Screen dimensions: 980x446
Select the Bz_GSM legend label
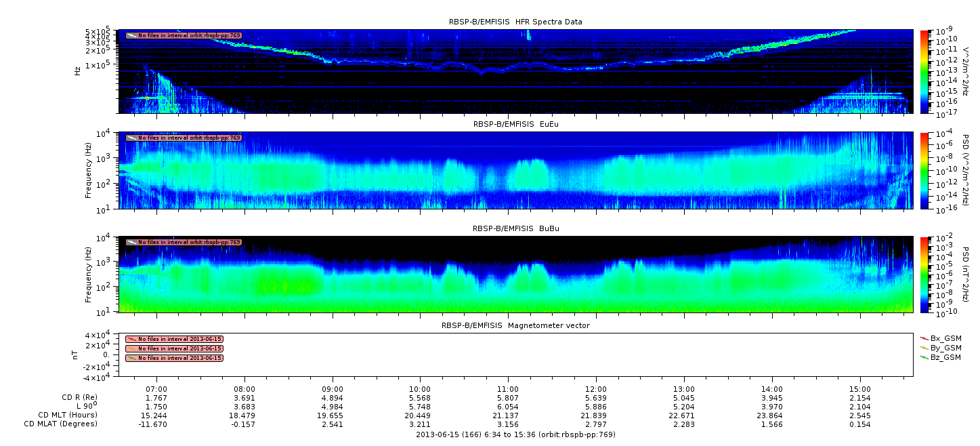[x=945, y=357]
